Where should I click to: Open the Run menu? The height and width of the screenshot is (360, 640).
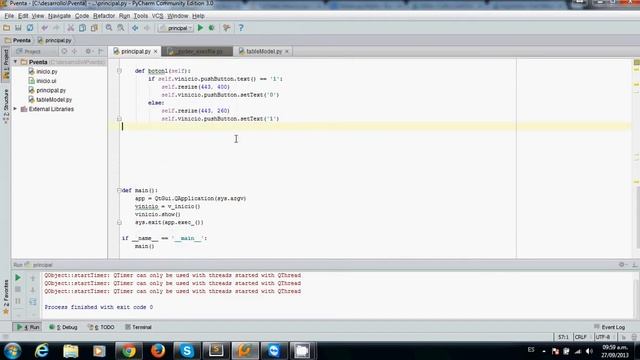[x=124, y=16]
